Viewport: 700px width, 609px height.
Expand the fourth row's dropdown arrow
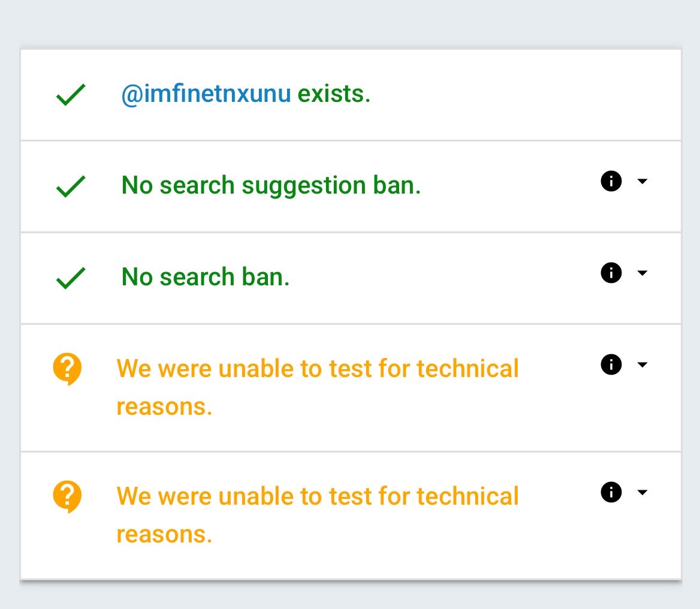click(x=642, y=364)
